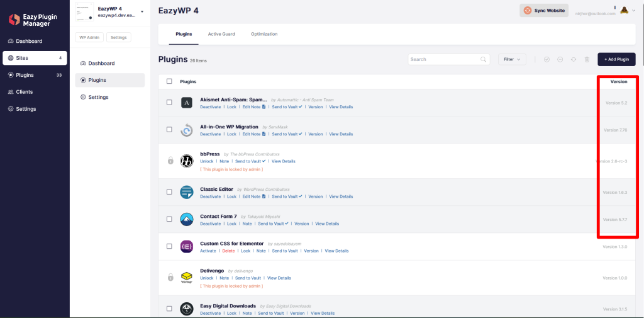Check the Classic Editor checkbox

[169, 191]
